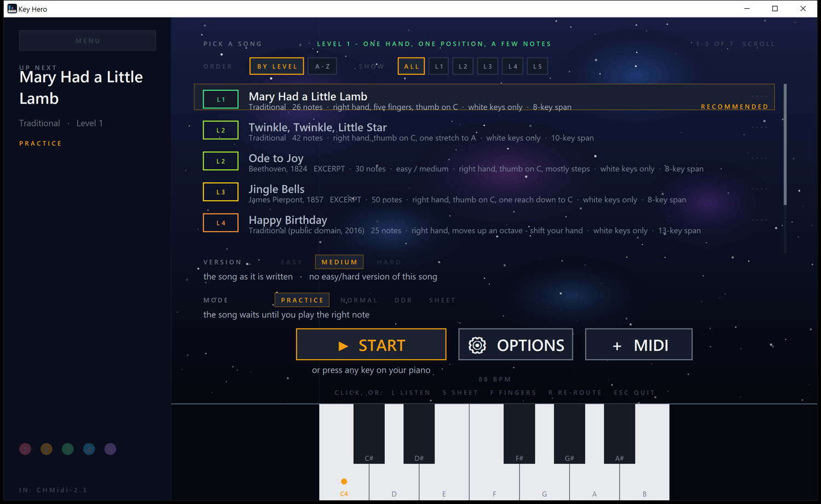Select the Happy Birthday song title

click(x=288, y=220)
